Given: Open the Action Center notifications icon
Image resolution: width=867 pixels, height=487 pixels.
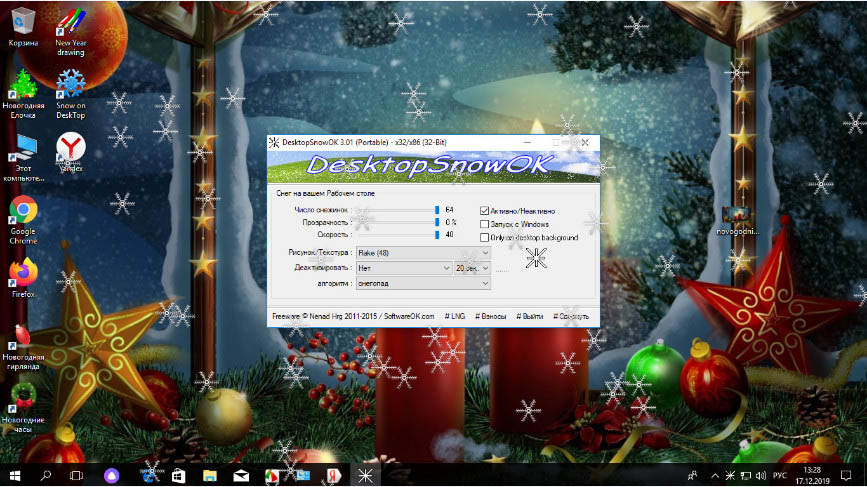Looking at the screenshot, I should tap(845, 475).
